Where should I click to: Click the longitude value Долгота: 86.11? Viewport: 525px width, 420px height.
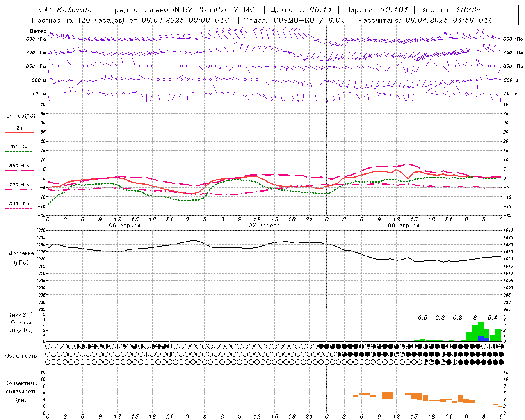[x=301, y=10]
